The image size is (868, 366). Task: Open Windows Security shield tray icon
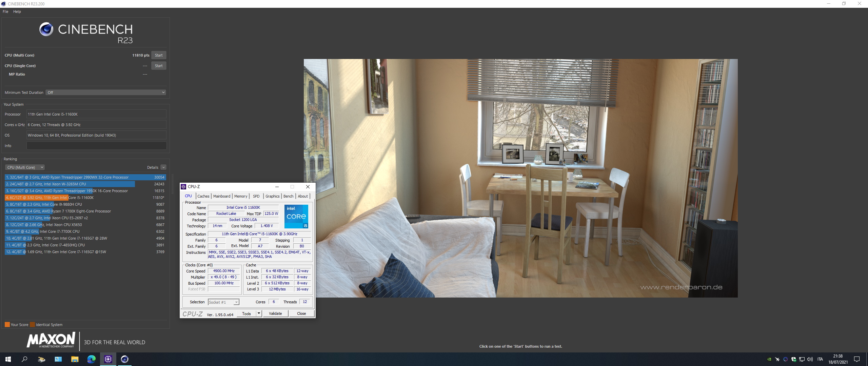pos(794,359)
